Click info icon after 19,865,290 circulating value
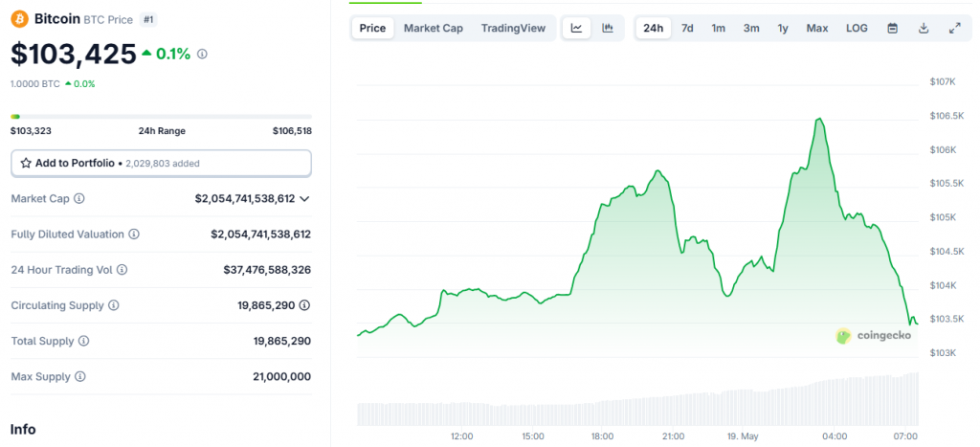 point(304,305)
